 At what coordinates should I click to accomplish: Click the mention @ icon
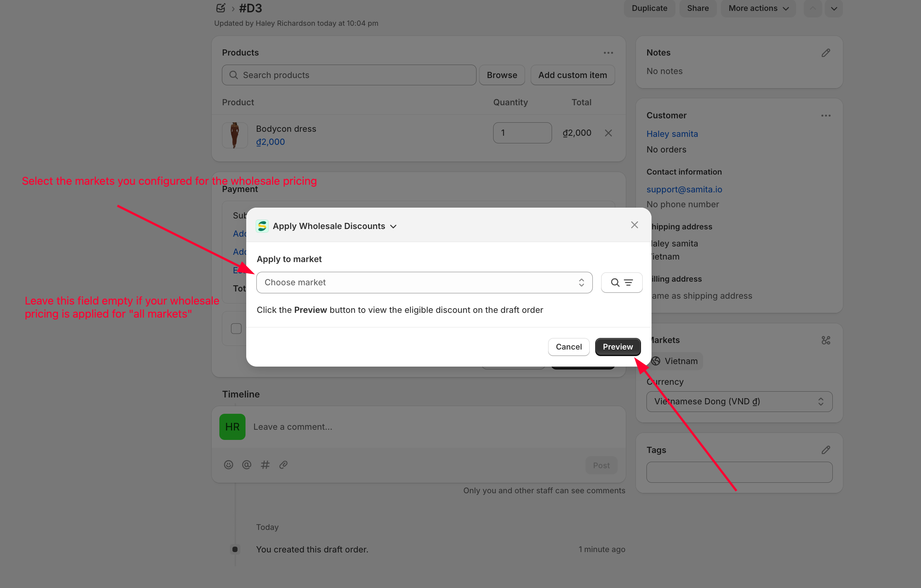point(247,465)
